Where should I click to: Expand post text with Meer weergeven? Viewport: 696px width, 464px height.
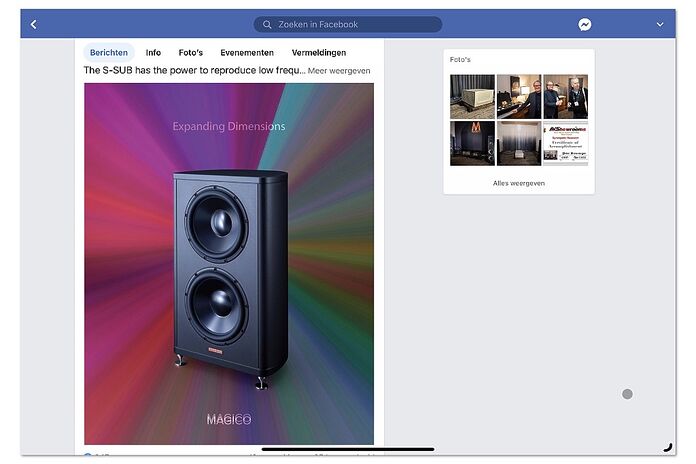tap(339, 71)
